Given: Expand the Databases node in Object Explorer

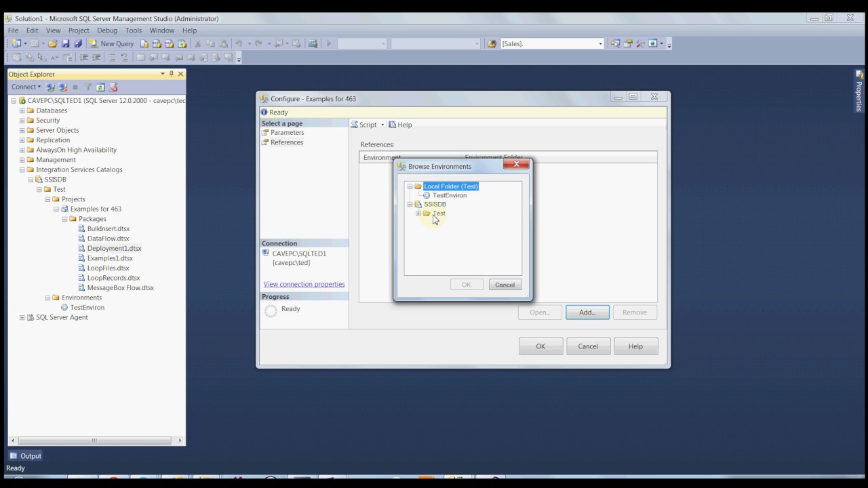Looking at the screenshot, I should [x=22, y=110].
